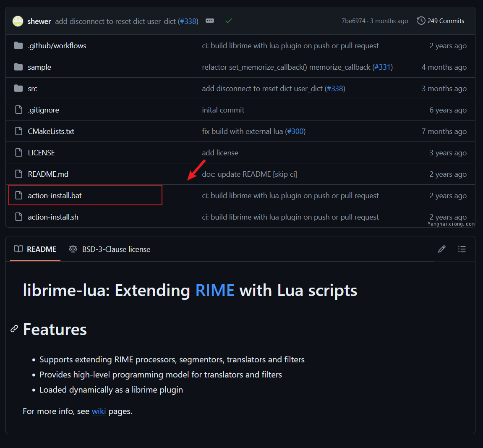483x448 pixels.
Task: Click the README book icon
Action: pos(18,249)
